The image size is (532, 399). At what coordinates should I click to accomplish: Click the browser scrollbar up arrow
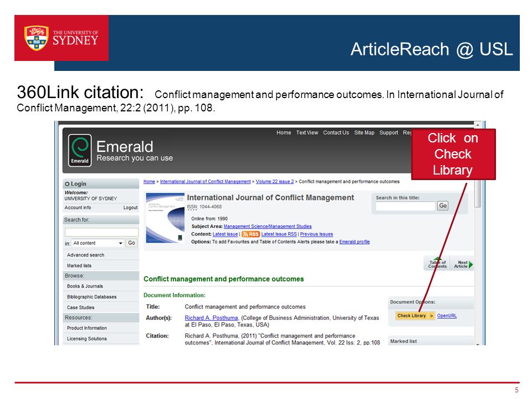tap(477, 125)
